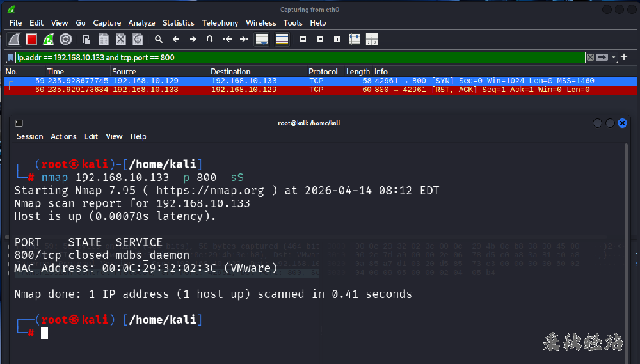Toggle packet list colorization
The width and height of the screenshot is (640, 364).
(x=282, y=40)
